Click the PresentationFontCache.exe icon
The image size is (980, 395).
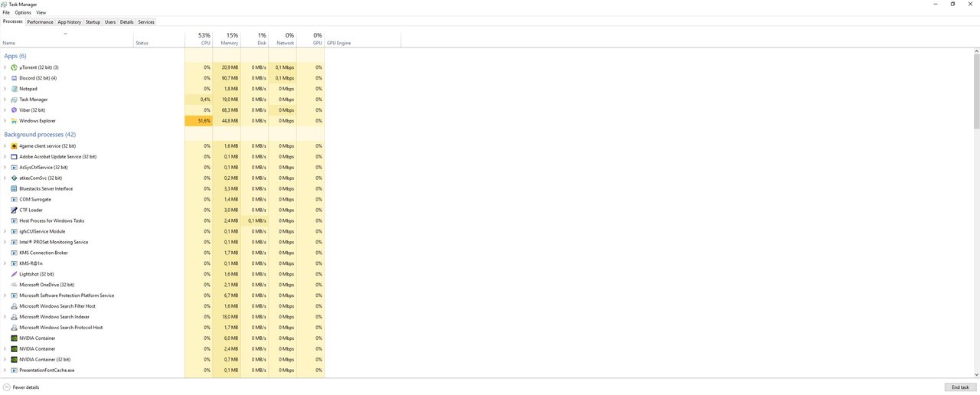point(14,370)
